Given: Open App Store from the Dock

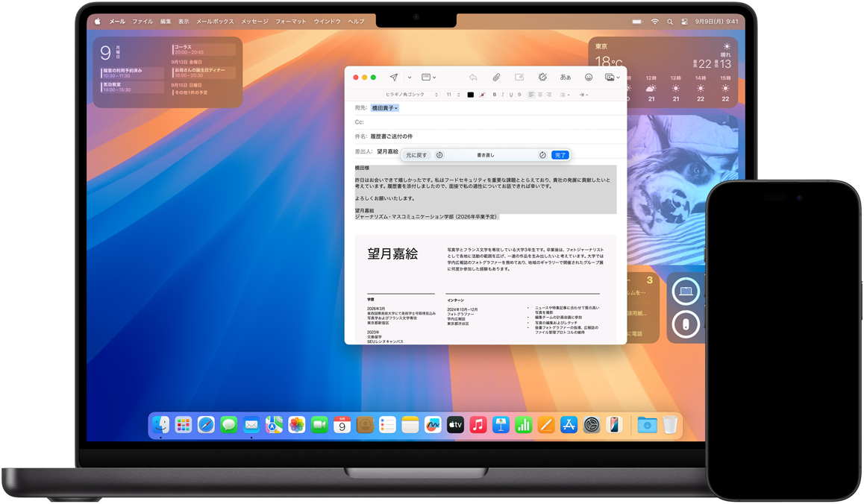Looking at the screenshot, I should [x=568, y=425].
